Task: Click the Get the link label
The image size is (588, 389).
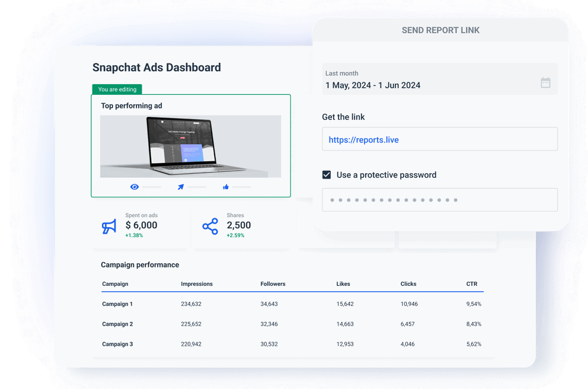Action: 343,117
